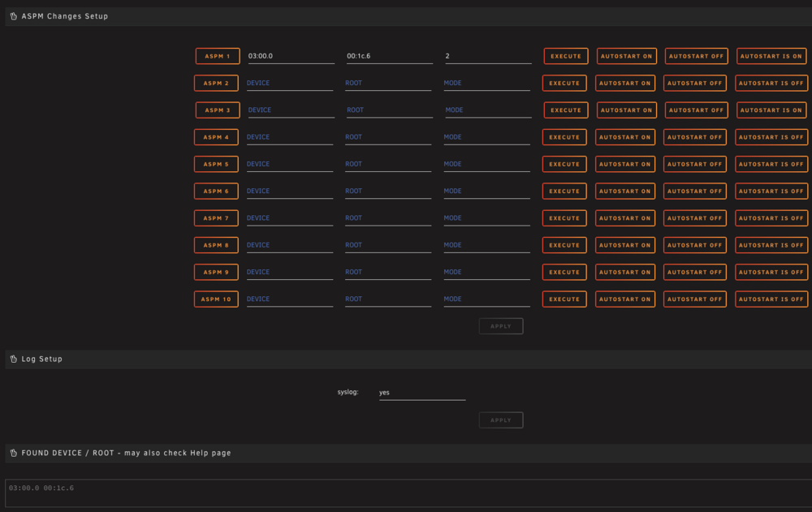The width and height of the screenshot is (812, 512).
Task: Click the found-device text box showing 03:00.0 00:1c.6
Action: tap(408, 493)
